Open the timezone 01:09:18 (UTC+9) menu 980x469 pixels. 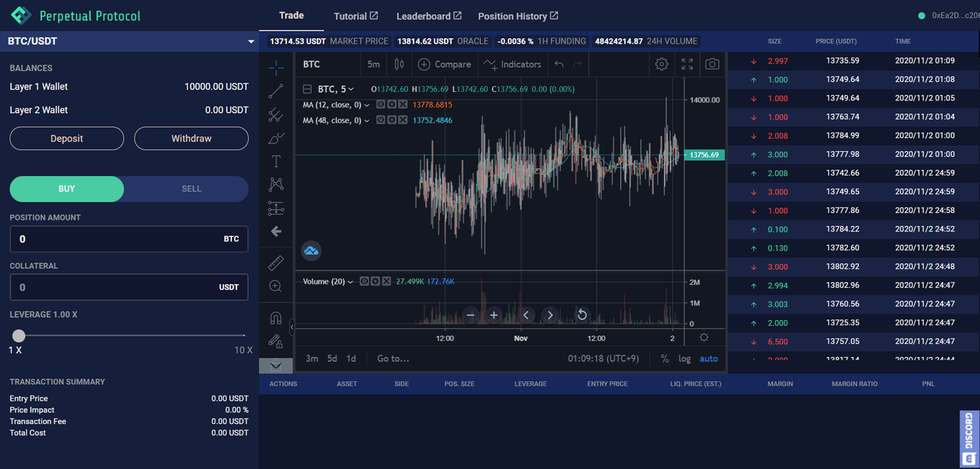point(603,359)
